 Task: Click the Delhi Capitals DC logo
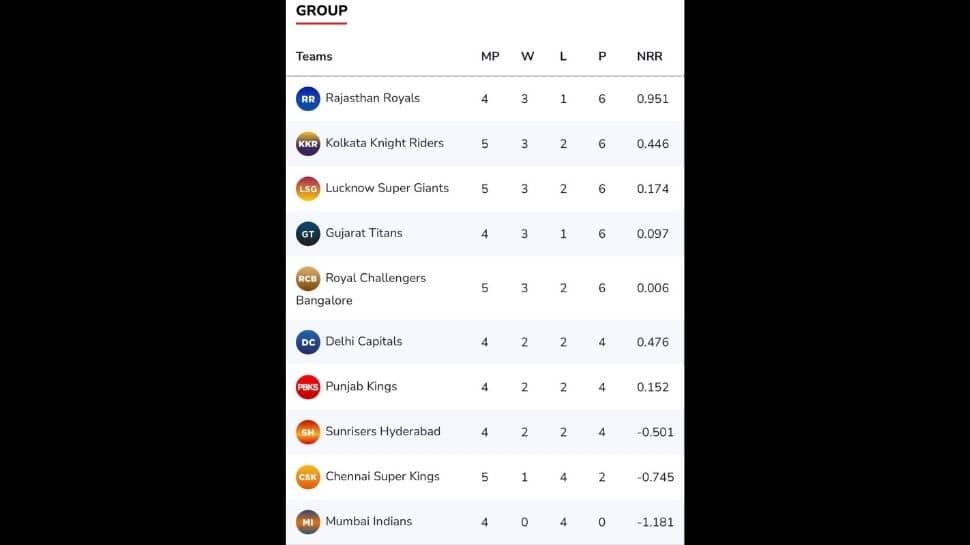(x=307, y=342)
